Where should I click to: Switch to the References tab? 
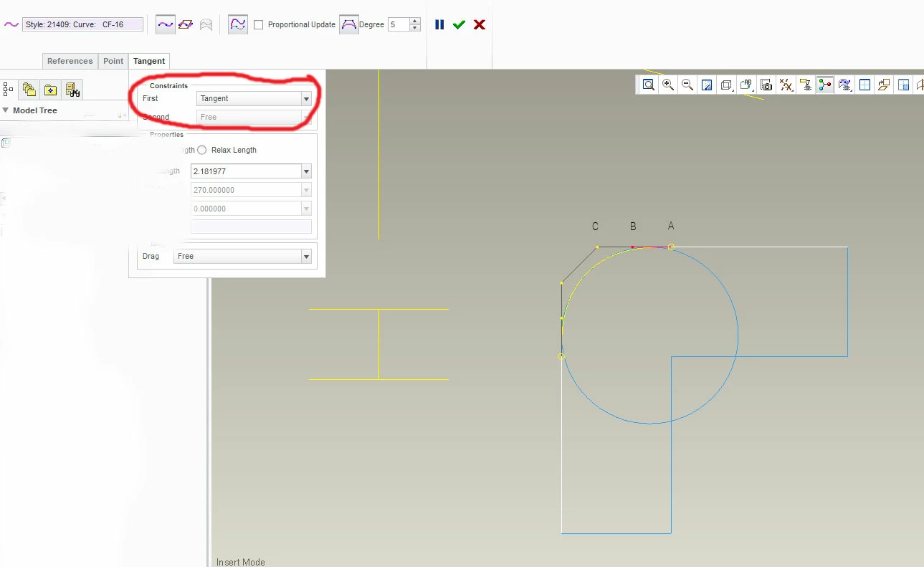click(x=70, y=61)
